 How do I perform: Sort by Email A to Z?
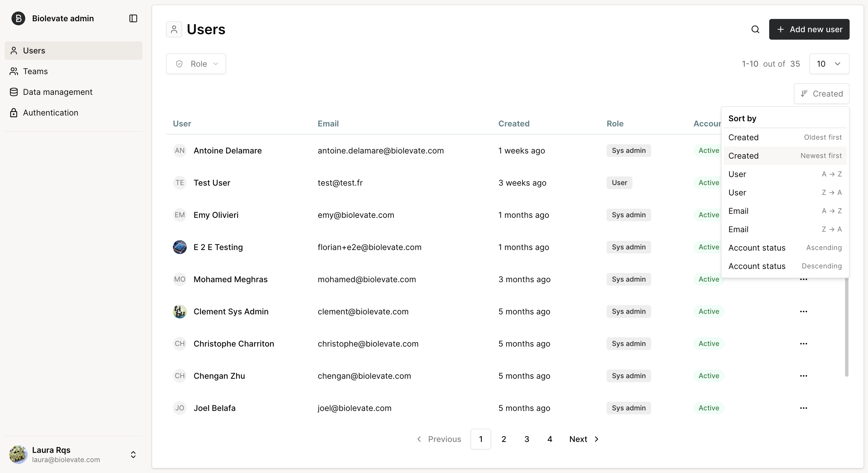coord(785,211)
